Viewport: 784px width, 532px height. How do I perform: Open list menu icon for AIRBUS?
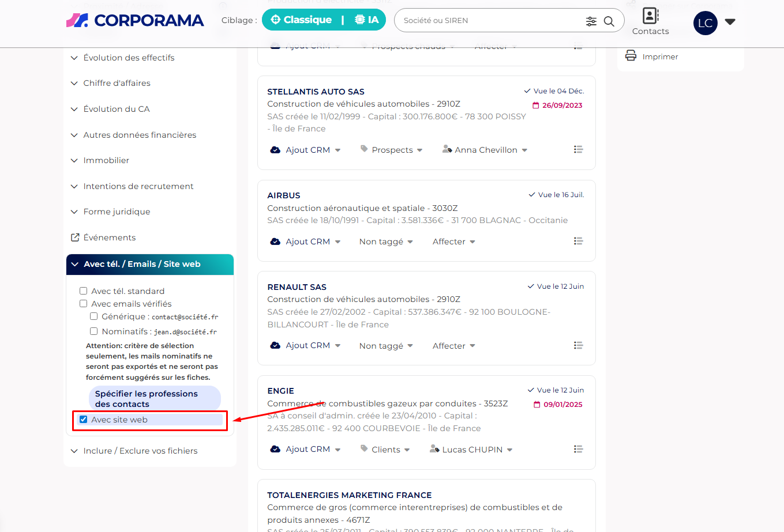coord(578,241)
